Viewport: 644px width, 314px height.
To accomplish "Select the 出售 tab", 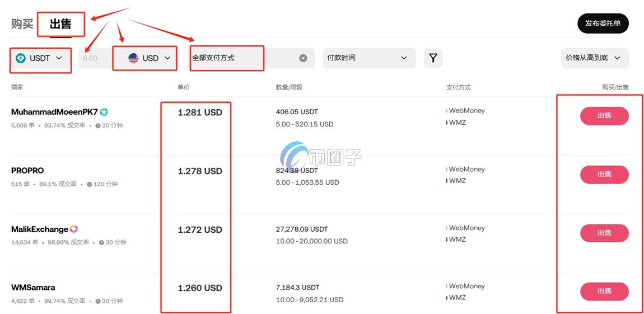I will click(x=60, y=24).
